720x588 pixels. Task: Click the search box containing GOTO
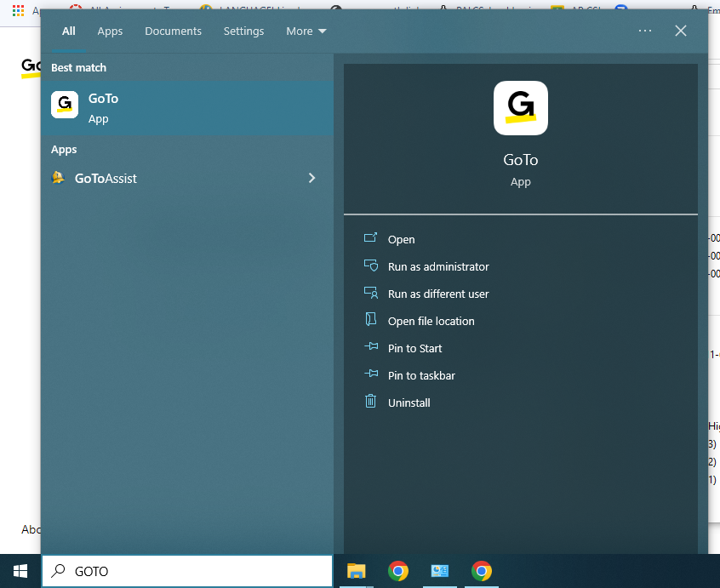point(187,571)
